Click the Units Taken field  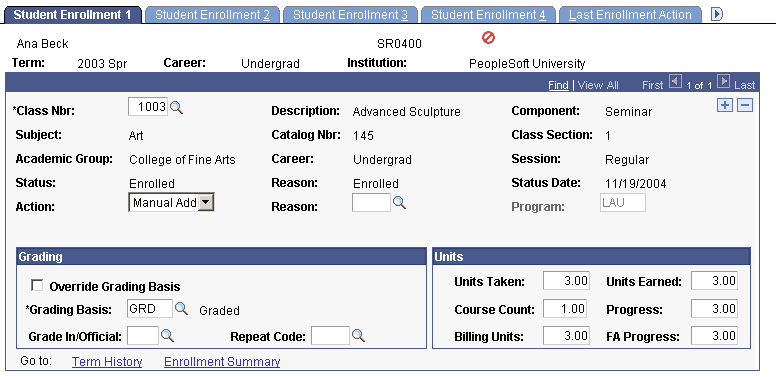pyautogui.click(x=566, y=280)
